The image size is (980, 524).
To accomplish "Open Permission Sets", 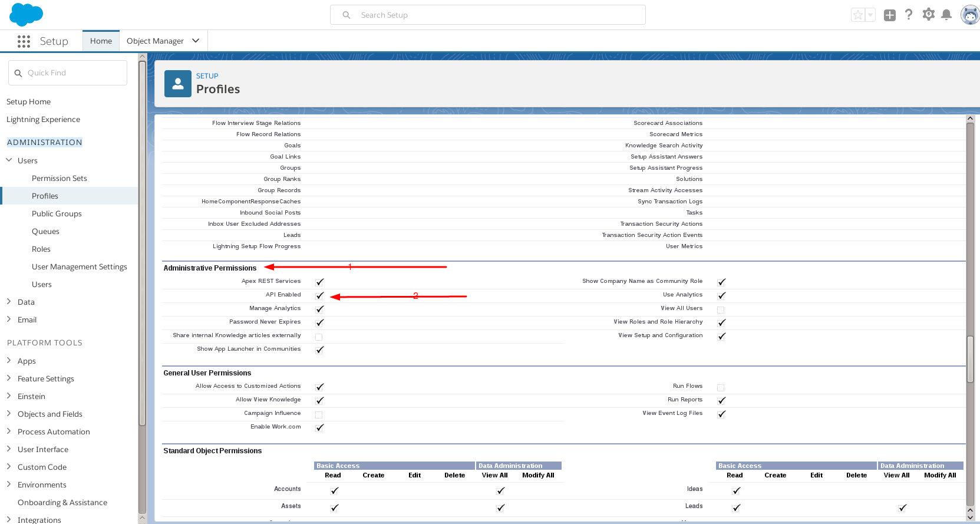I will click(x=60, y=178).
